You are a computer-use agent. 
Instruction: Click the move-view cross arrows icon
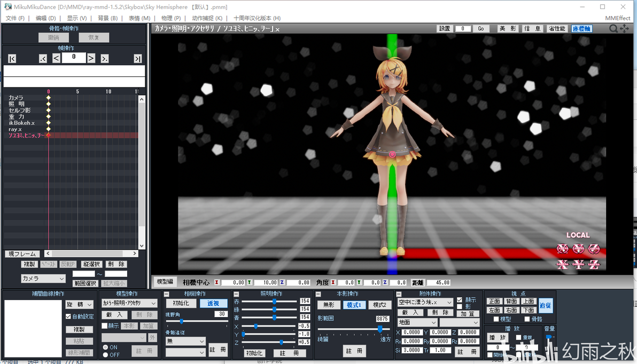click(624, 28)
